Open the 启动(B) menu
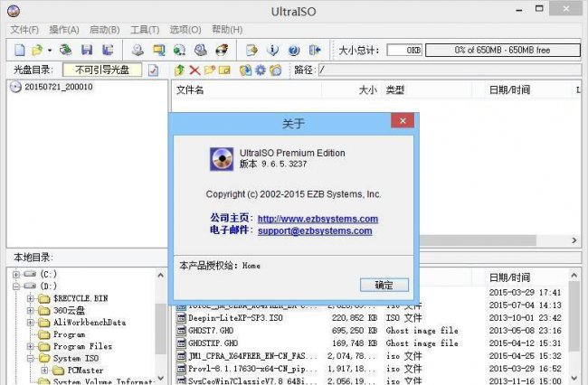 point(105,30)
